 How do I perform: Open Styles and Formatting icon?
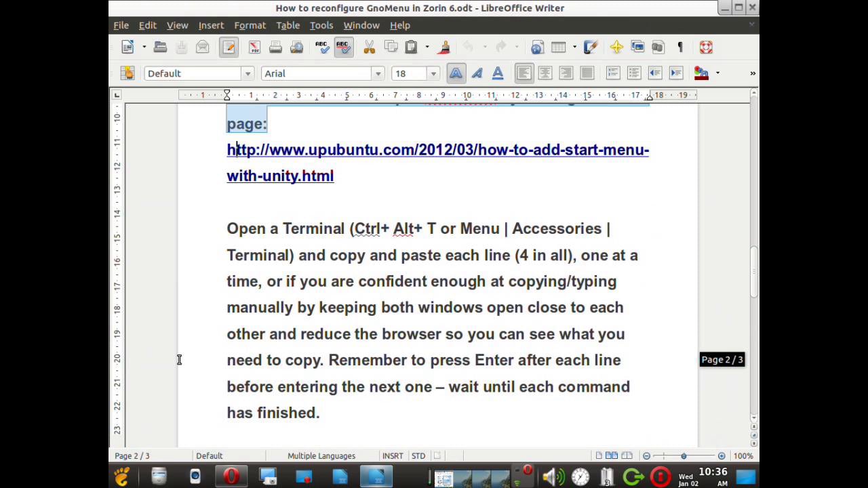(x=127, y=73)
